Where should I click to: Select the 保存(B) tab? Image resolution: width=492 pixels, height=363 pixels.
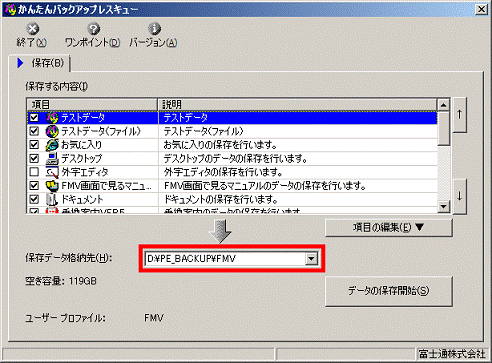coord(40,63)
